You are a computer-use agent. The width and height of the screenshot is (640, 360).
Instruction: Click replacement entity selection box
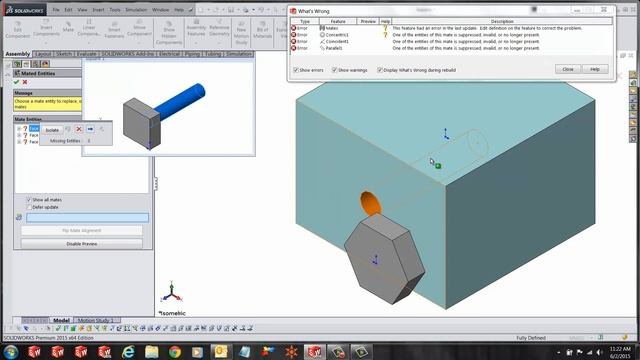[87, 218]
